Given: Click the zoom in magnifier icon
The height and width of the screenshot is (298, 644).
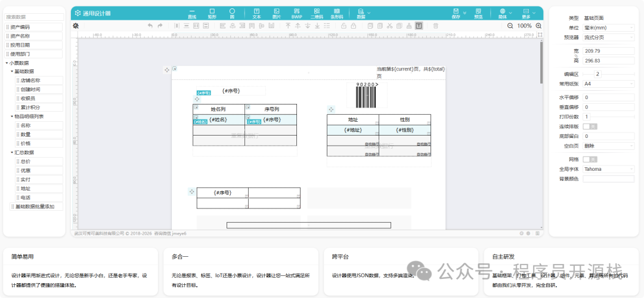Looking at the screenshot, I should point(538,26).
